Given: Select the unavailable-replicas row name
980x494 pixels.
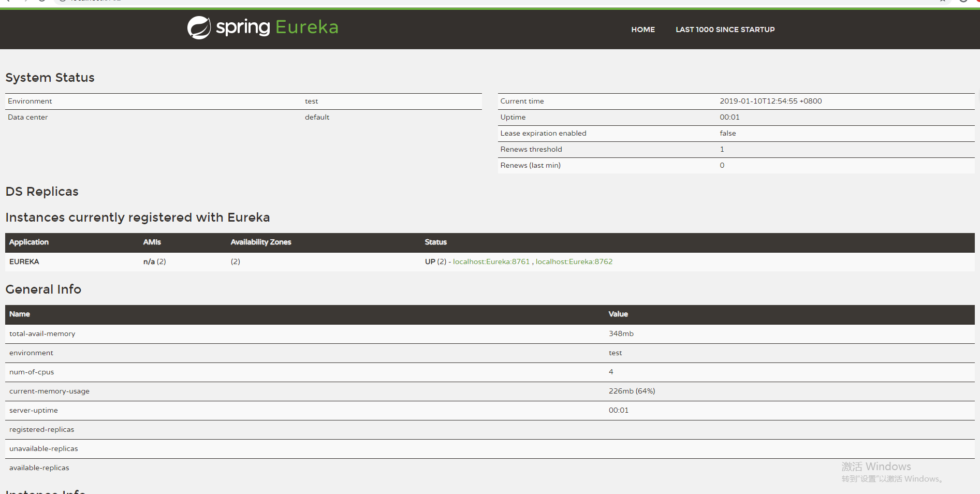Looking at the screenshot, I should (43, 448).
